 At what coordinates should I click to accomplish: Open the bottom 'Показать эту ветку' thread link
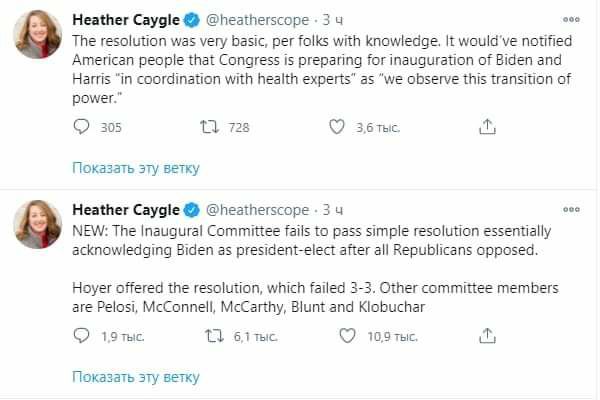click(x=136, y=377)
